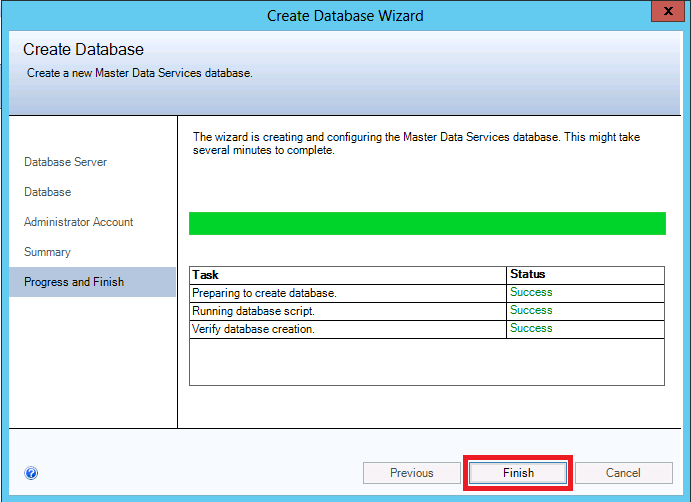The height and width of the screenshot is (502, 691).
Task: Click the Create Database Wizard title bar
Action: click(345, 15)
